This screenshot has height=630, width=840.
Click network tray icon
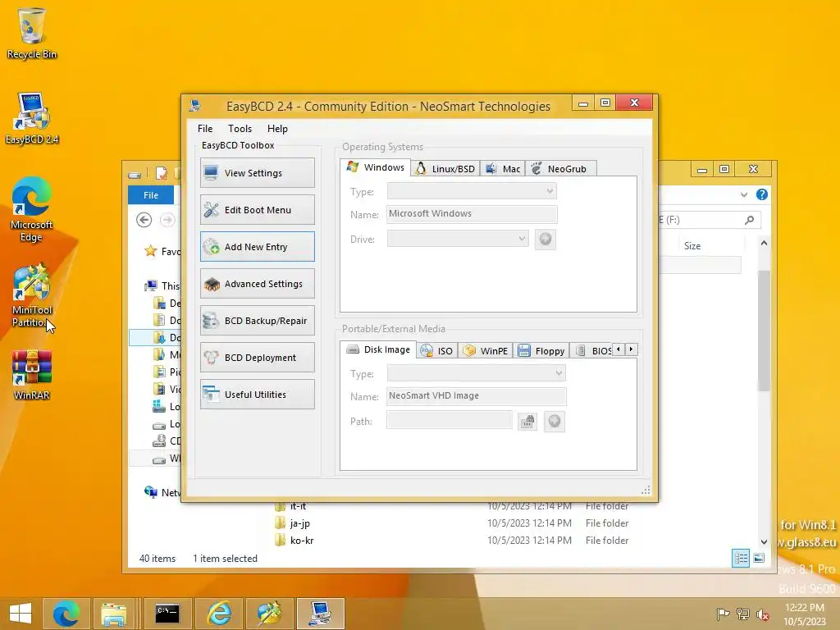click(742, 614)
